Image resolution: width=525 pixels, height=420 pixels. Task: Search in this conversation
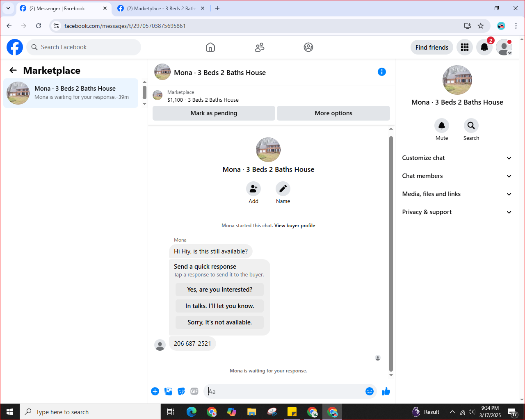point(471,126)
